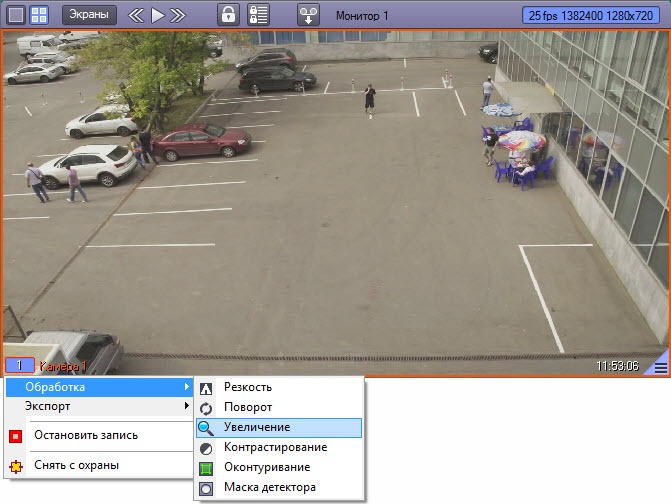Click the archive download icon in toolbar
671x504 pixels.
308,15
